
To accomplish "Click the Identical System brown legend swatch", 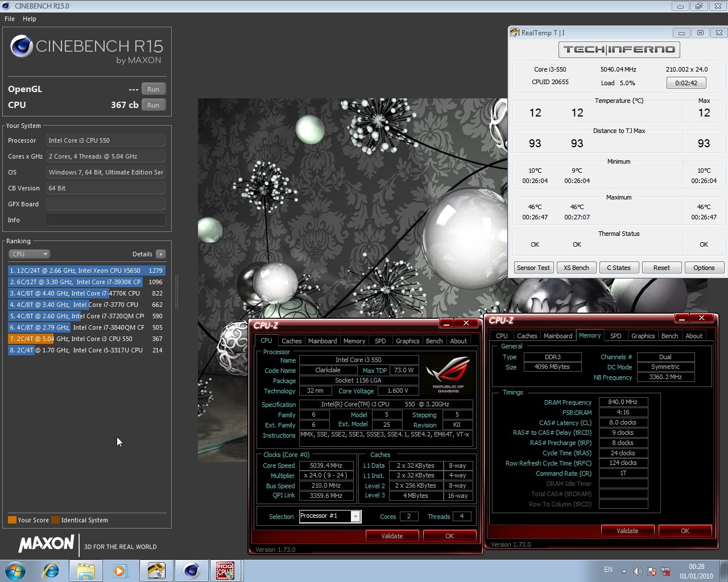I will [55, 520].
